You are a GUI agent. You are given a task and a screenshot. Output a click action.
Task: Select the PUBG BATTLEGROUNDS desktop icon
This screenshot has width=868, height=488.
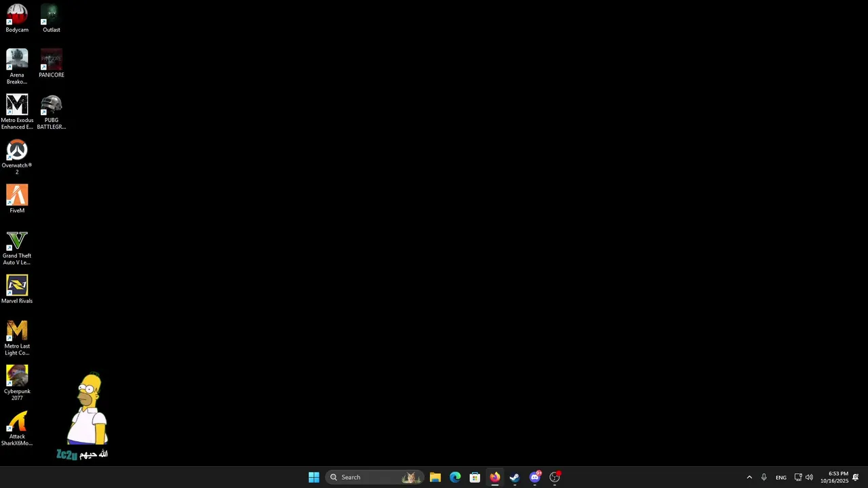[x=52, y=112]
